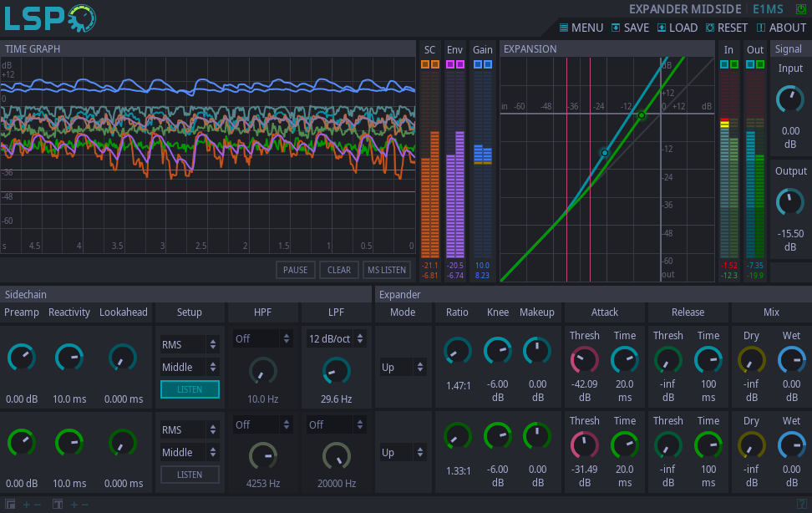Open the LPF 12 dB/oct dropdown
Screen dimensions: 812x513
point(336,338)
